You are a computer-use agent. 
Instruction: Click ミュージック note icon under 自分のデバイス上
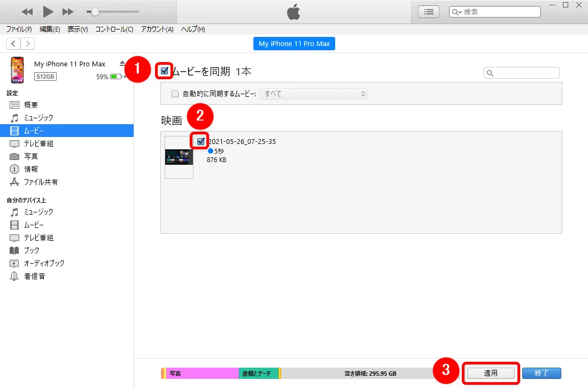tap(14, 212)
